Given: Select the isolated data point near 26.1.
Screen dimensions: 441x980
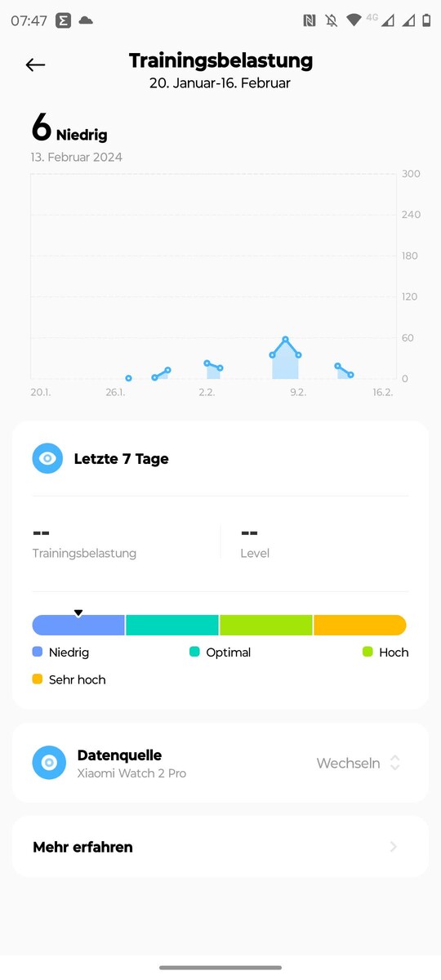Looking at the screenshot, I should (128, 378).
